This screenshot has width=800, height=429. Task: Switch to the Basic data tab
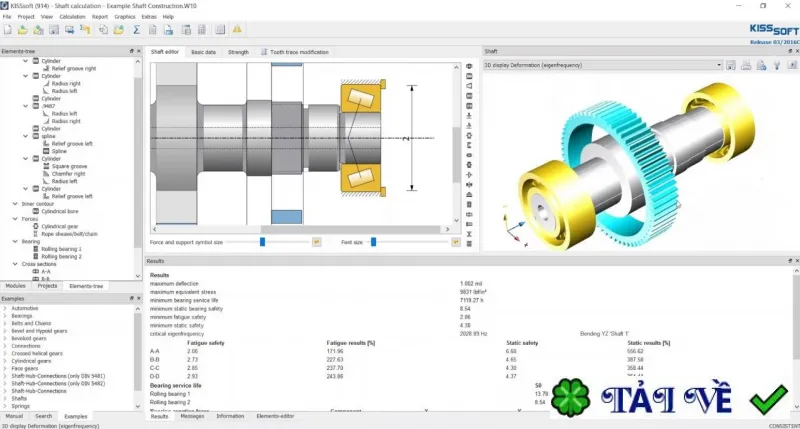pos(203,52)
